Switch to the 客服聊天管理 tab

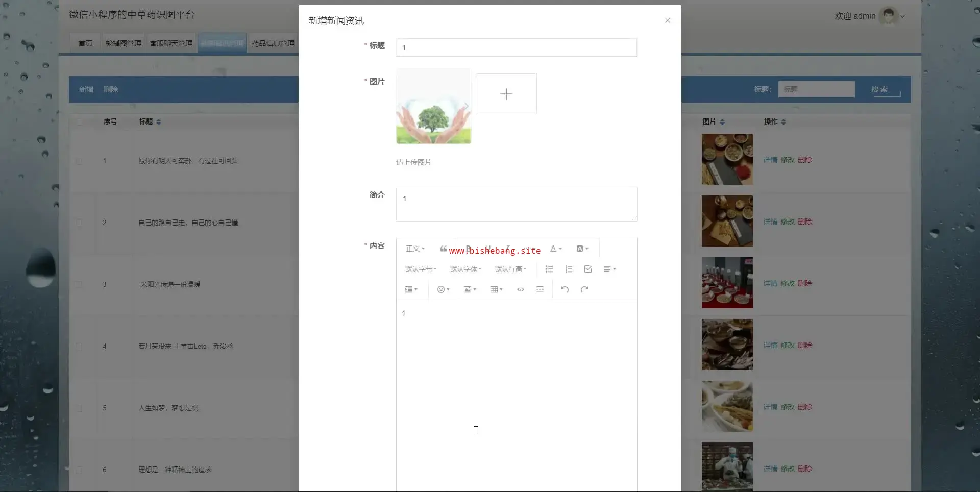pos(171,43)
